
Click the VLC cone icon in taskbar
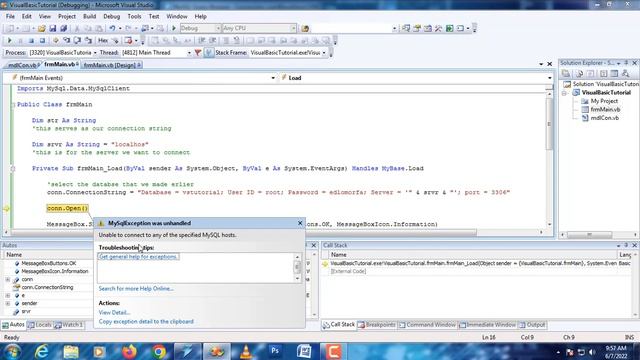pyautogui.click(x=246, y=351)
